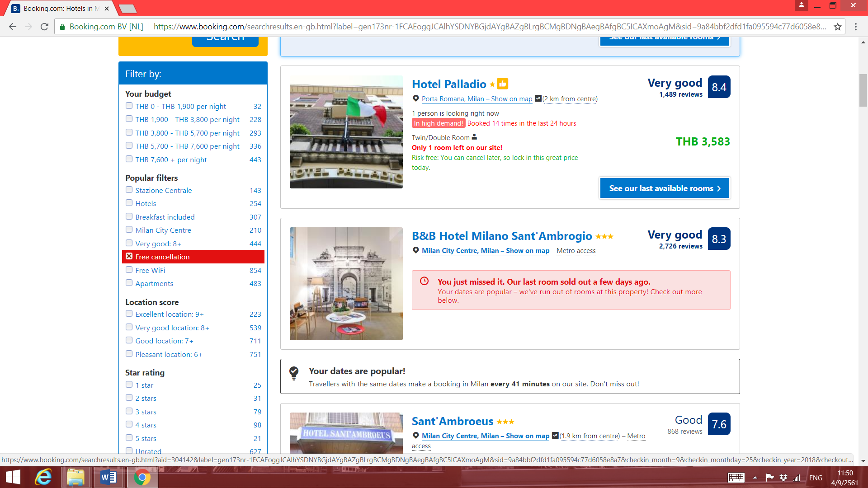The height and width of the screenshot is (488, 868).
Task: Click See our last available rooms for Palladio
Action: (665, 188)
